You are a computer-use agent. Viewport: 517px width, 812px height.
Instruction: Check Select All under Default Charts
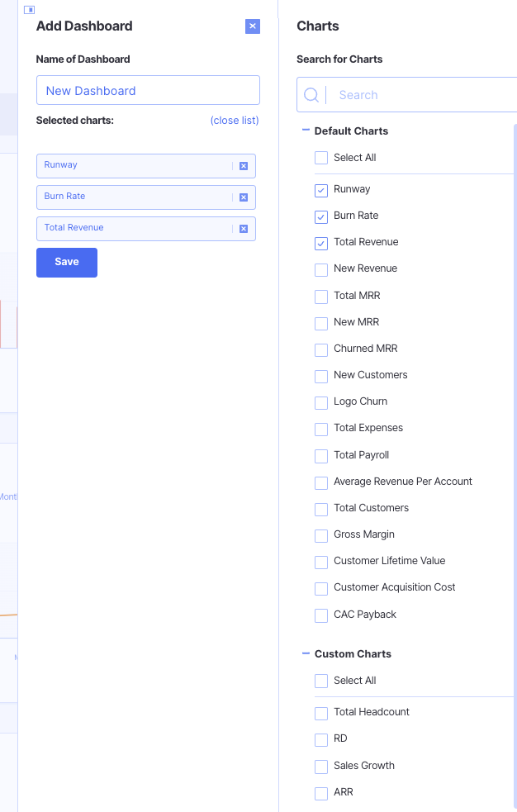click(321, 158)
